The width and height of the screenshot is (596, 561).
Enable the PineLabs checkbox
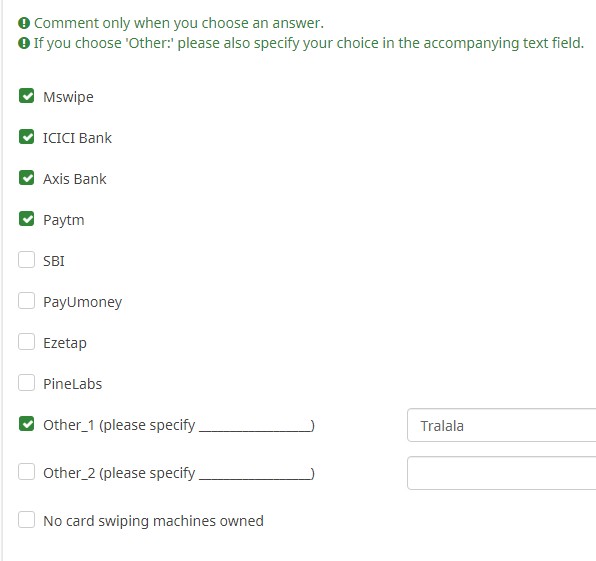pos(26,383)
